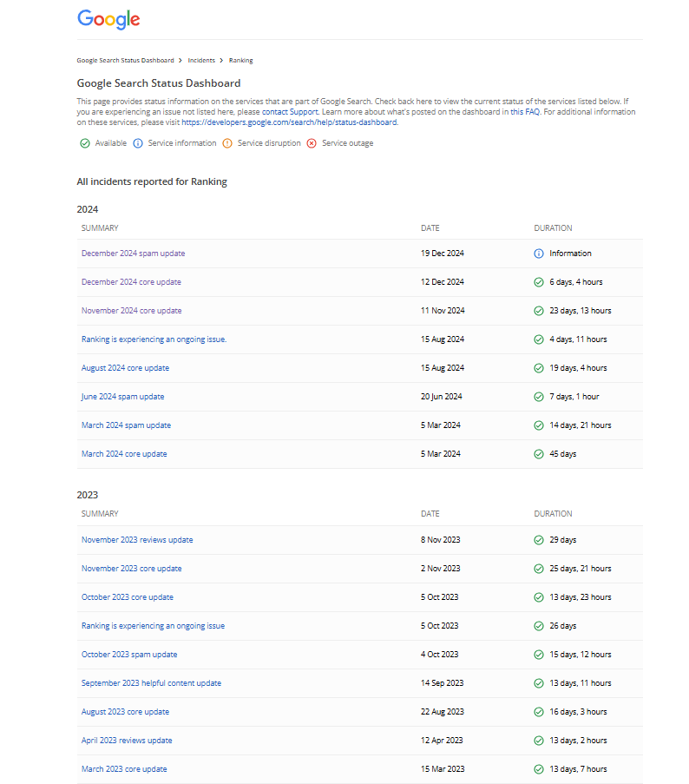689x784 pixels.
Task: Click the Ranking breadcrumb
Action: (x=241, y=61)
